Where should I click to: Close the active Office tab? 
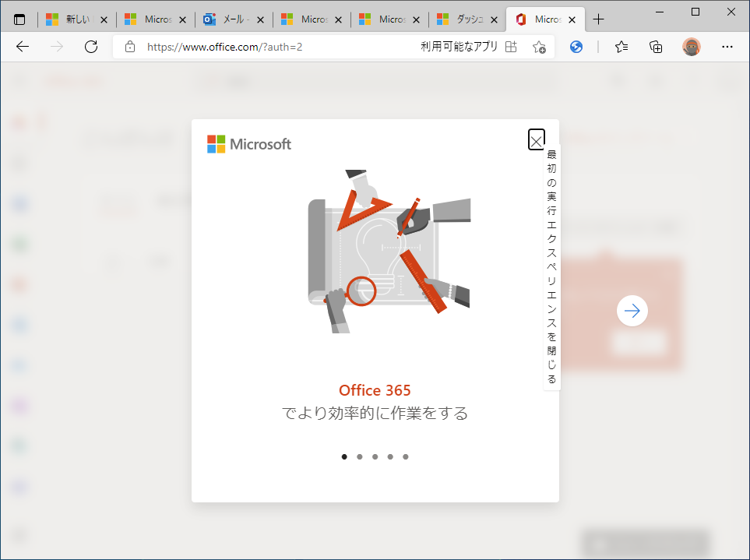tap(572, 19)
